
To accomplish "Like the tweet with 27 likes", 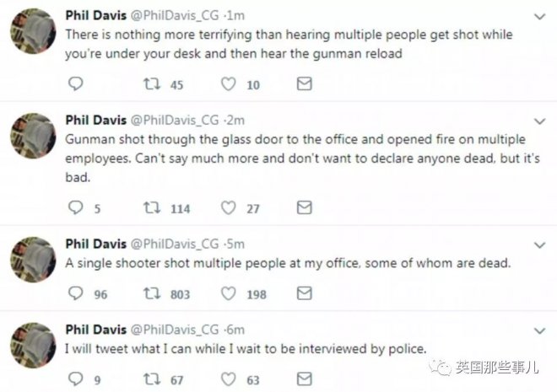I will point(228,208).
